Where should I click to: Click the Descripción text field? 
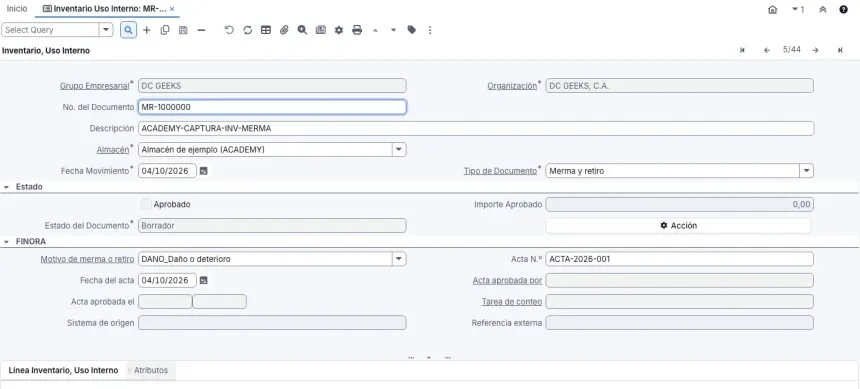pyautogui.click(x=476, y=128)
